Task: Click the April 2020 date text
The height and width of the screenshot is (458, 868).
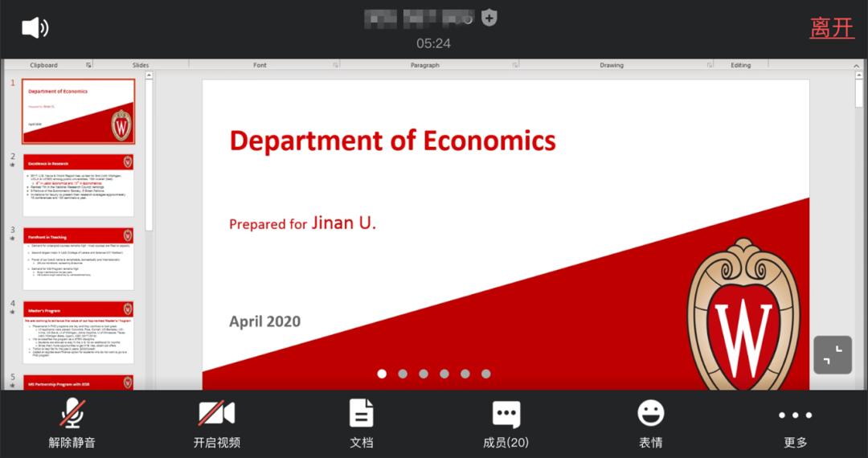Action: click(265, 321)
